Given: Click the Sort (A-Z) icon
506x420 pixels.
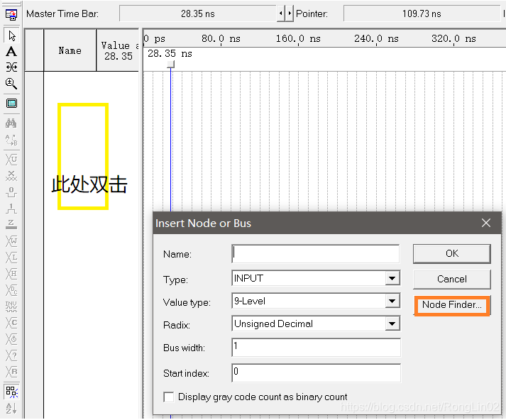Looking at the screenshot, I should point(11,408).
